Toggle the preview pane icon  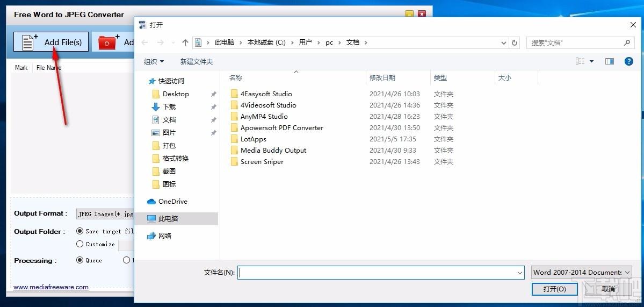[x=610, y=61]
